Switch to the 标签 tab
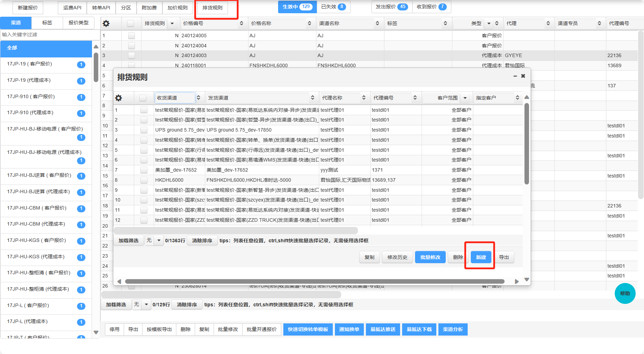The height and width of the screenshot is (354, 644). click(x=47, y=23)
